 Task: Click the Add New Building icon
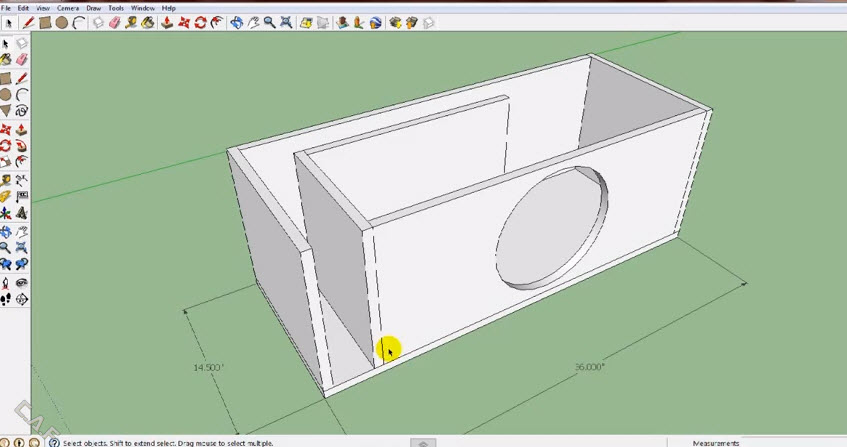[342, 23]
